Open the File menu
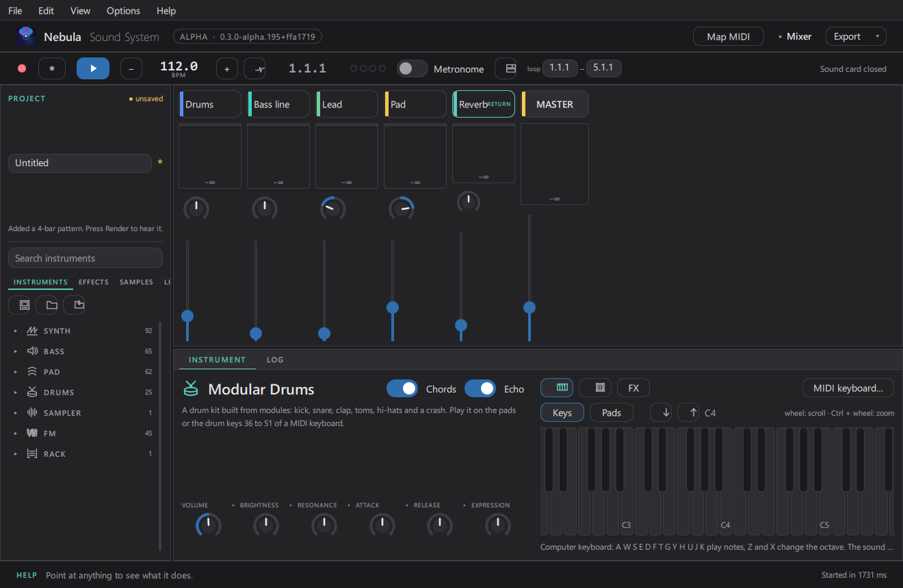Image resolution: width=903 pixels, height=588 pixels. pyautogui.click(x=15, y=10)
